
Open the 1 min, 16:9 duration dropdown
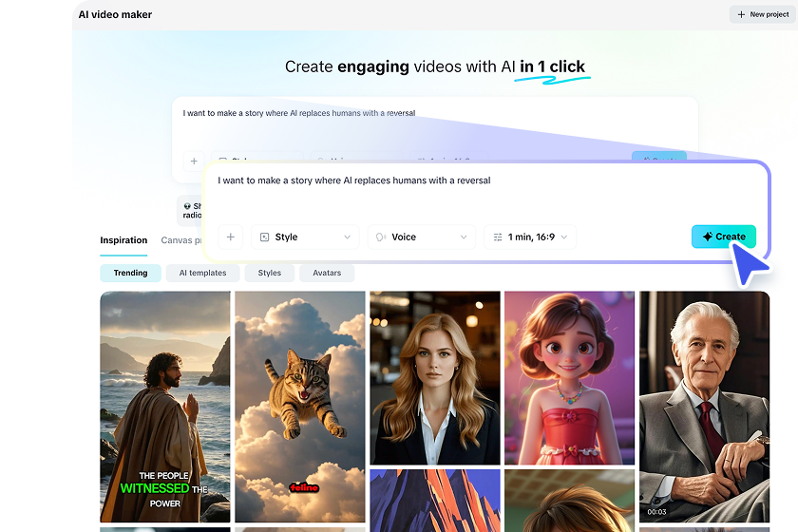[x=530, y=237]
